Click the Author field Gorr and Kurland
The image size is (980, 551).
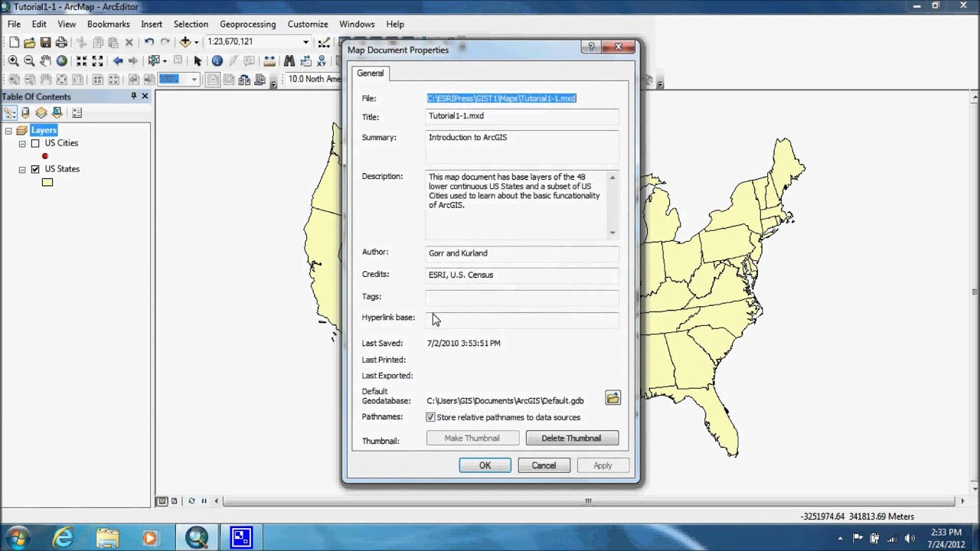(x=522, y=253)
